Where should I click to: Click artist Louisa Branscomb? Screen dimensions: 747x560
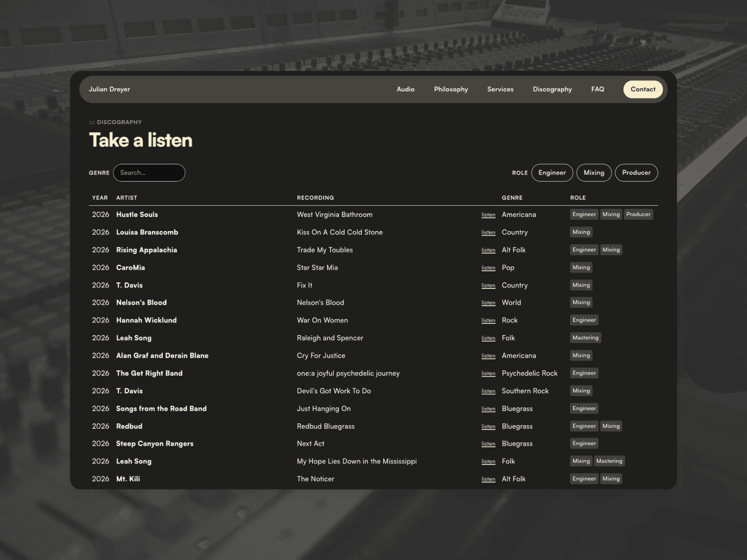147,232
